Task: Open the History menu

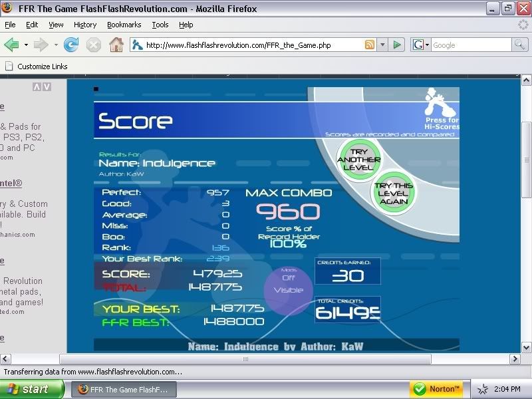Action: tap(85, 25)
